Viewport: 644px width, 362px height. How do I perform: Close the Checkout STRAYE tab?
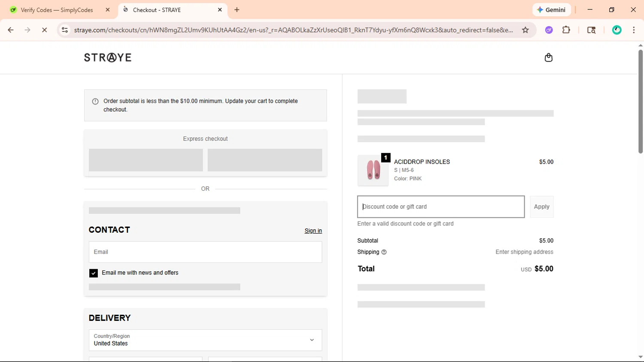pos(220,10)
